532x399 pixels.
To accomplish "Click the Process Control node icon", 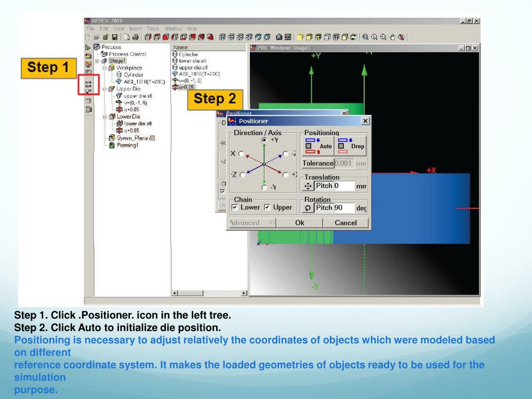I will click(104, 54).
